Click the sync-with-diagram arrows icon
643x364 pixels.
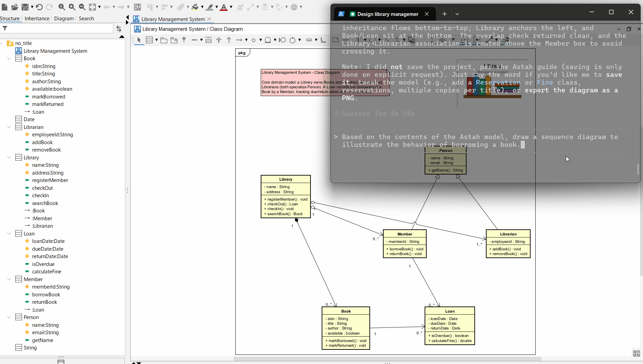119,28
